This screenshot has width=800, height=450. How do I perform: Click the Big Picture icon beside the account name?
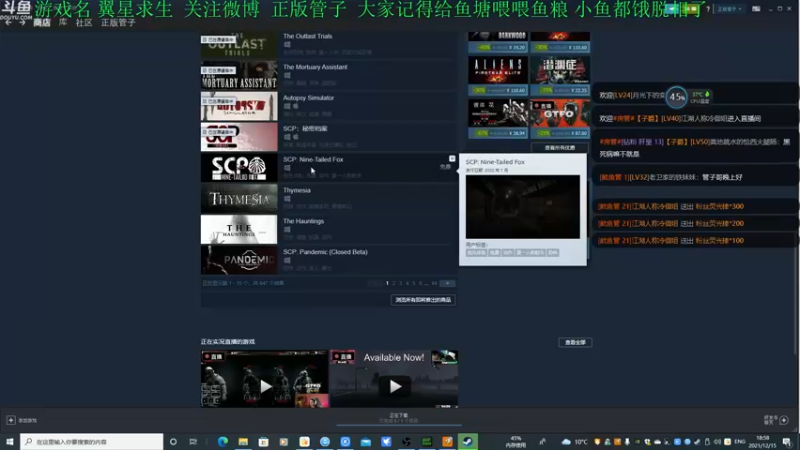(x=756, y=9)
